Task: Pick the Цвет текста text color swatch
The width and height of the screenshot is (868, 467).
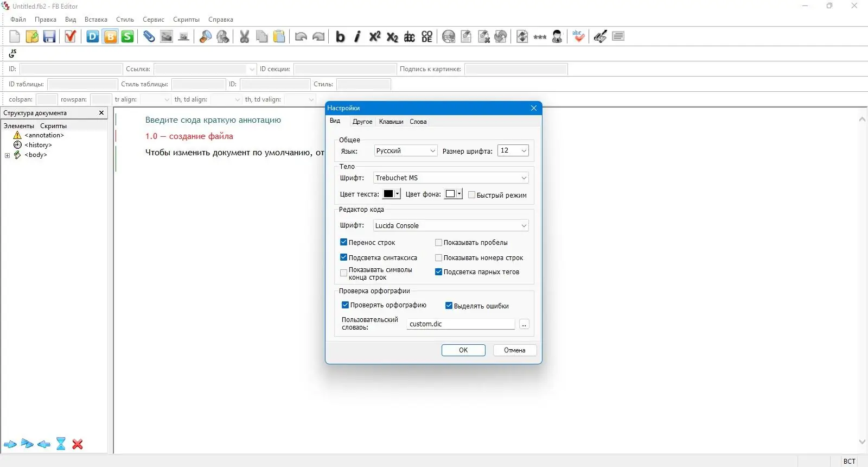Action: coord(392,194)
